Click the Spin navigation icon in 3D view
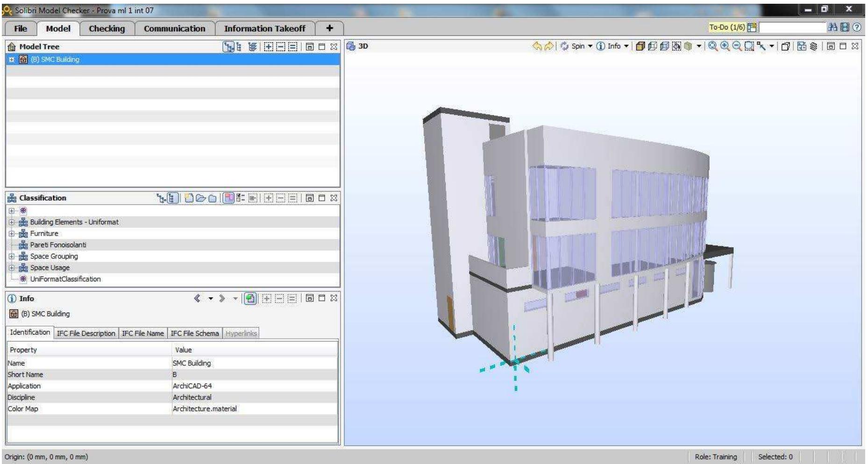Image resolution: width=868 pixels, height=464 pixels. pos(565,46)
